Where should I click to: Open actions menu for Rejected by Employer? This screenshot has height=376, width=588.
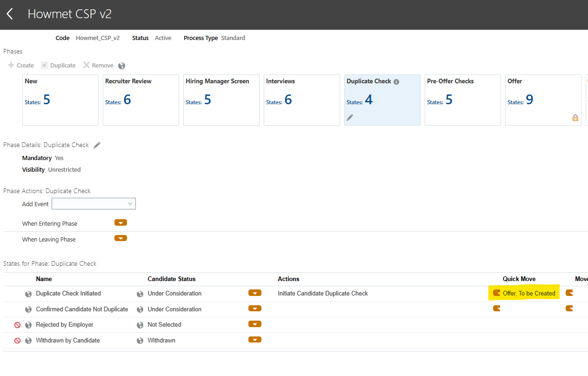(255, 324)
